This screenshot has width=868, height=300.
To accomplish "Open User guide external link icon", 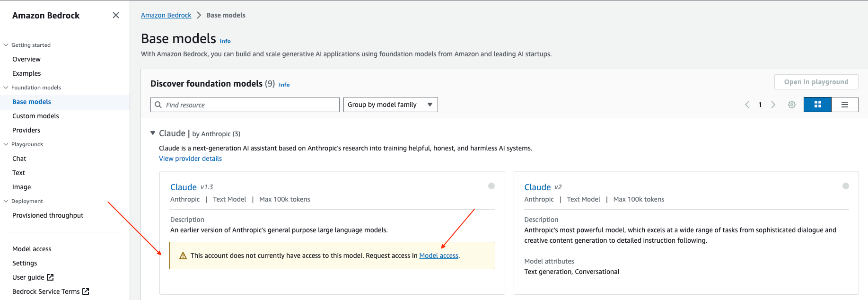I will pos(50,277).
